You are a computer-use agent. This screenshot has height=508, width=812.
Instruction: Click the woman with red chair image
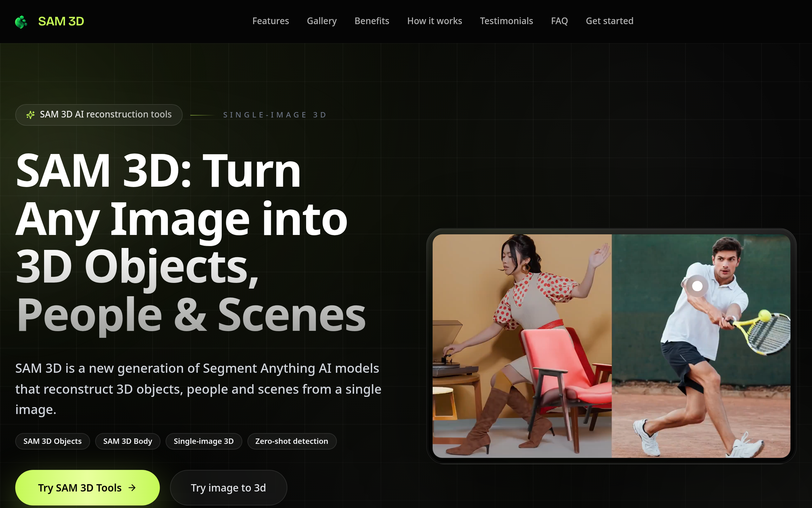coord(522,346)
